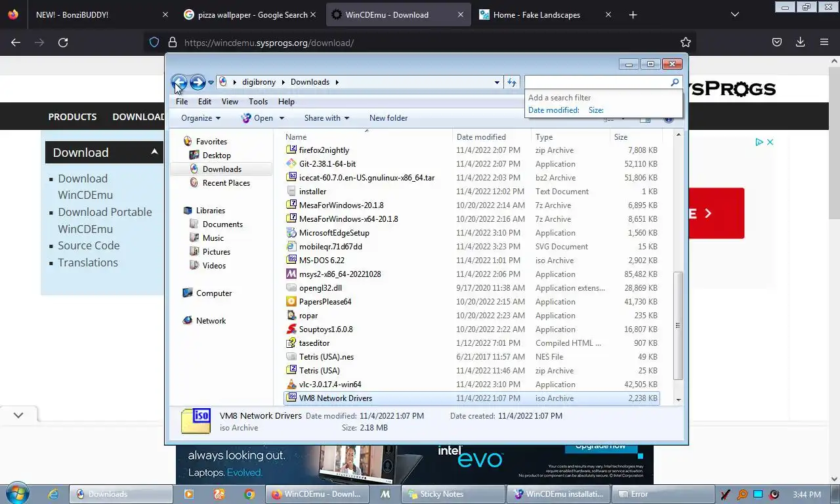Select the msys2-x86_64-20221028 icon
Image resolution: width=840 pixels, height=504 pixels.
pyautogui.click(x=292, y=274)
